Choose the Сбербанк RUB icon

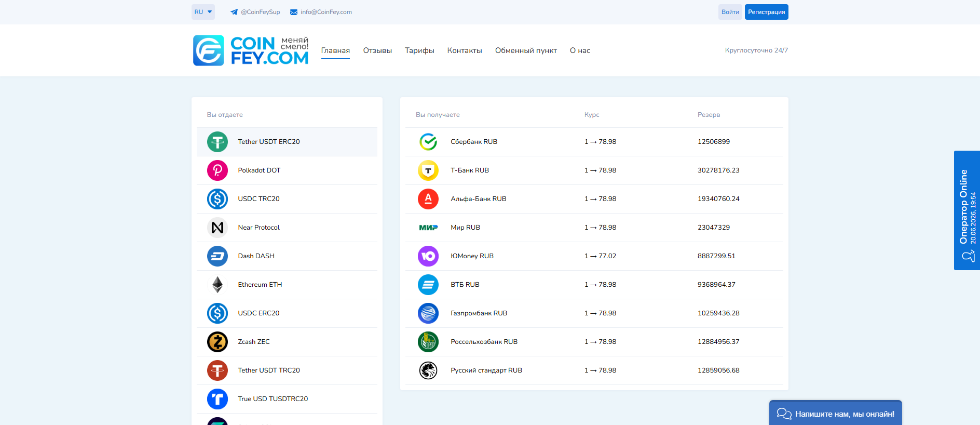(x=428, y=142)
